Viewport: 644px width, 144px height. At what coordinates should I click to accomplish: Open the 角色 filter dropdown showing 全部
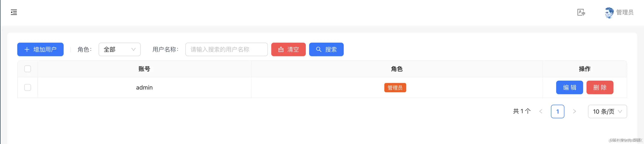119,49
